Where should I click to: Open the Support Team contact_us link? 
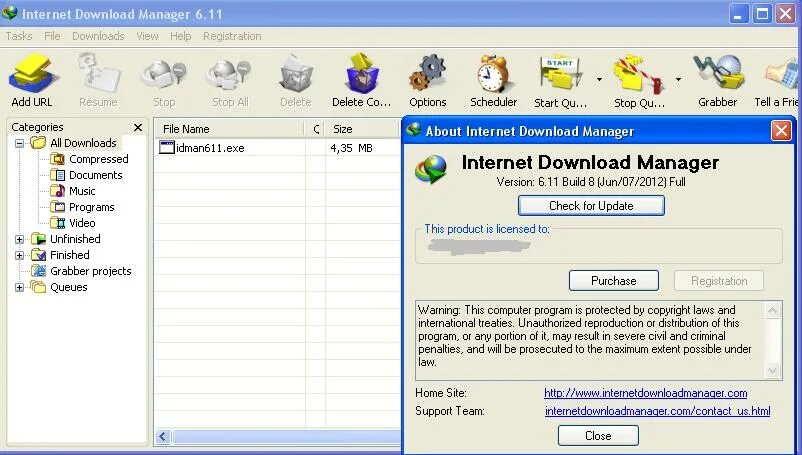pyautogui.click(x=657, y=411)
